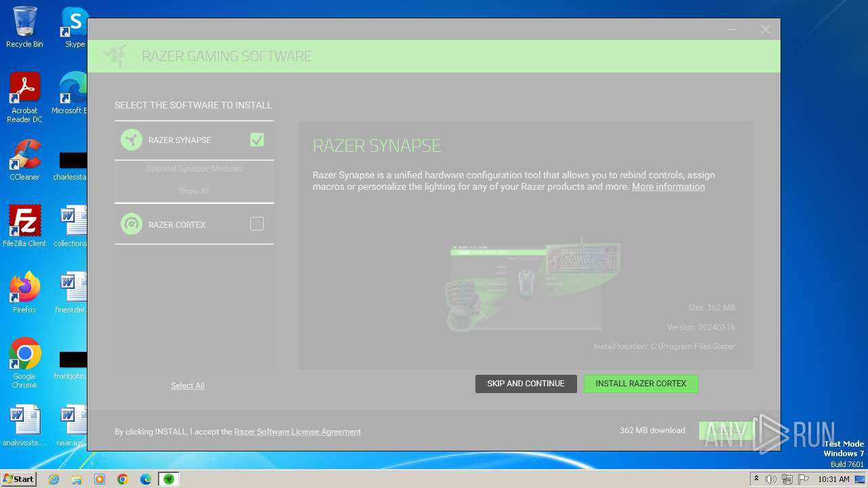Click the Select All link
The height and width of the screenshot is (488, 868).
click(188, 386)
